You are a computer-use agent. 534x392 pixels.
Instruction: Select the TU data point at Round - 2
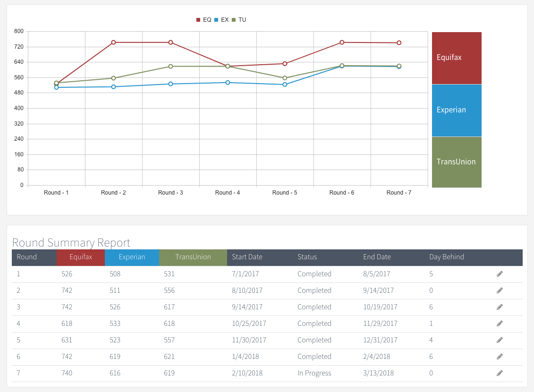pyautogui.click(x=113, y=78)
